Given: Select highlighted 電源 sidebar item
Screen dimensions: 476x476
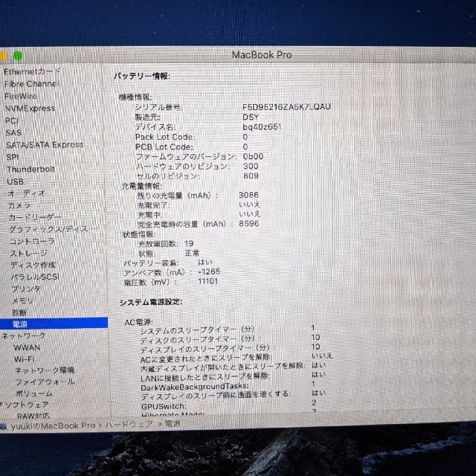Looking at the screenshot, I should tap(54, 324).
